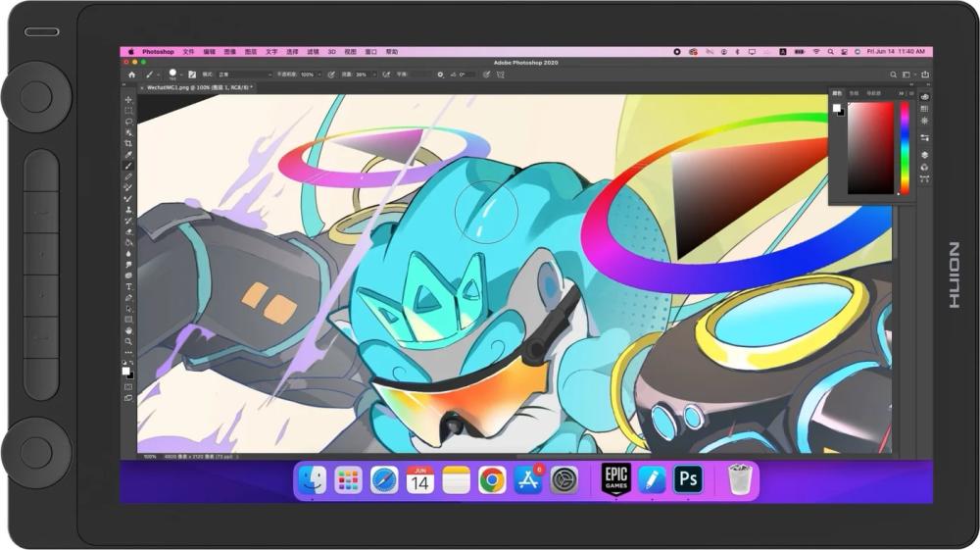The width and height of the screenshot is (980, 550).
Task: Open the flow 38% slider arrow
Action: click(375, 75)
